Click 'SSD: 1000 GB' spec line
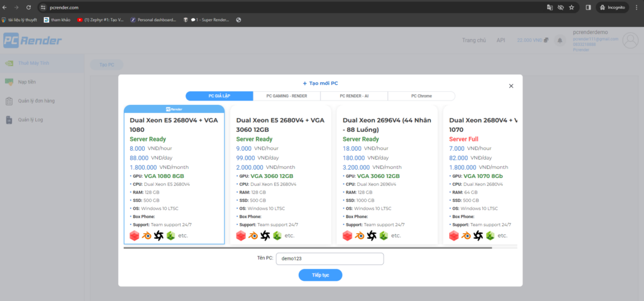The image size is (644, 301). pos(360,200)
